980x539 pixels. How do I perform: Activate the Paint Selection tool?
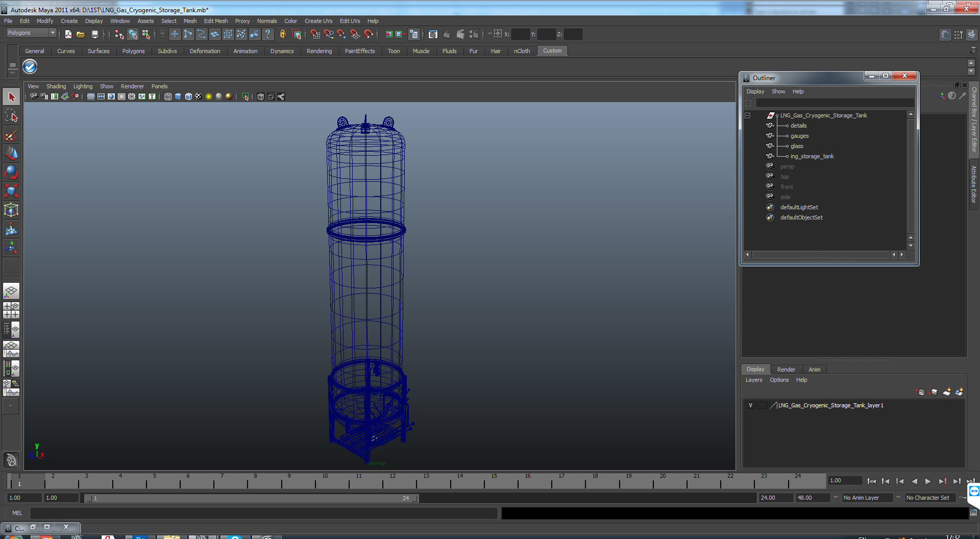point(11,135)
